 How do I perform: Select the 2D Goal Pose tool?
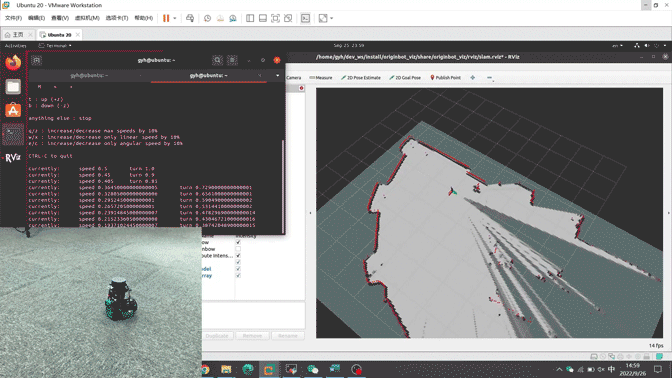point(405,78)
